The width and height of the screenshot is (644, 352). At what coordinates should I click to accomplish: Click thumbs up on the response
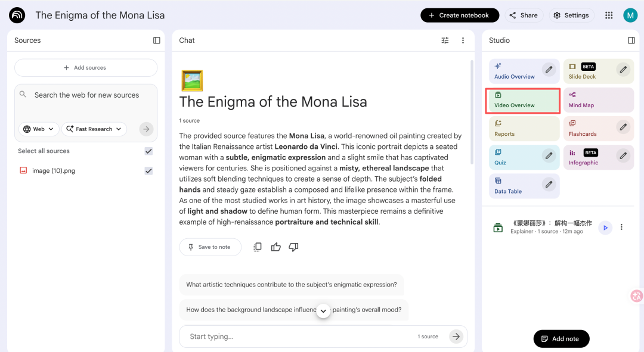point(275,247)
